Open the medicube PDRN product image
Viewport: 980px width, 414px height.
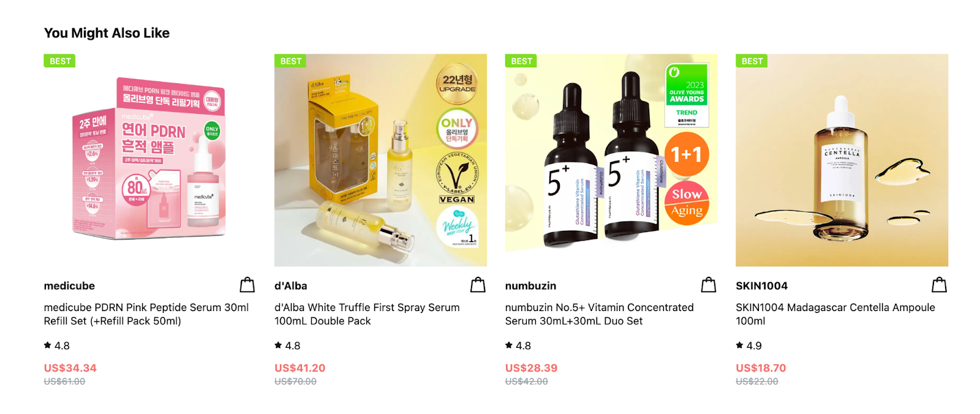(150, 160)
